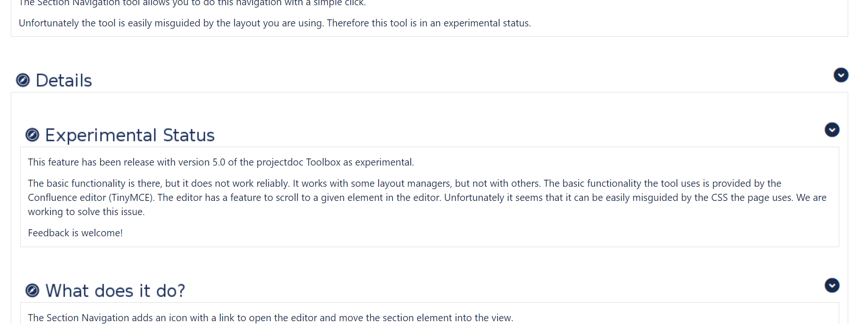Screen dimensions: 868x324
Task: Click the sentence starting The basic functionality is there
Action: tap(158, 183)
